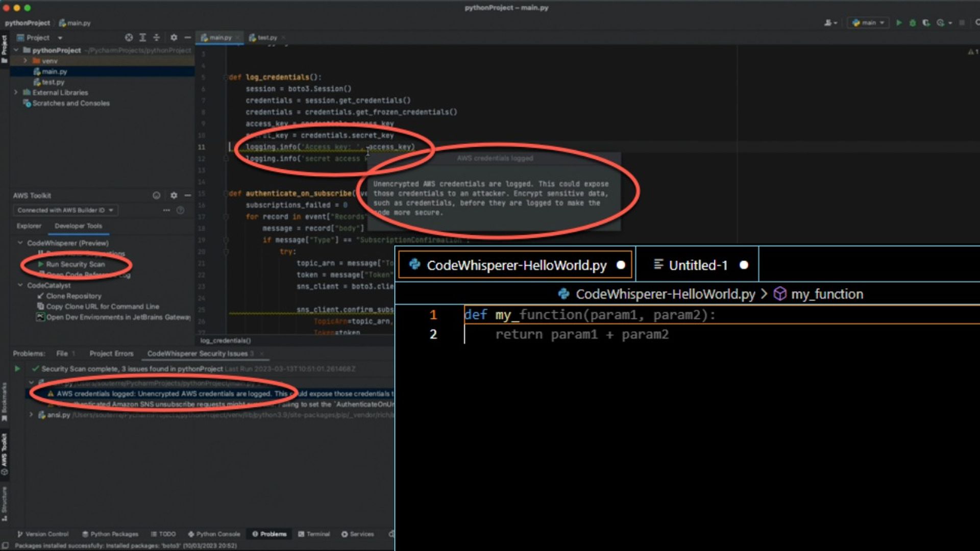Screen dimensions: 980x551
Task: Click the Run Security Scan play icon
Action: [x=40, y=264]
